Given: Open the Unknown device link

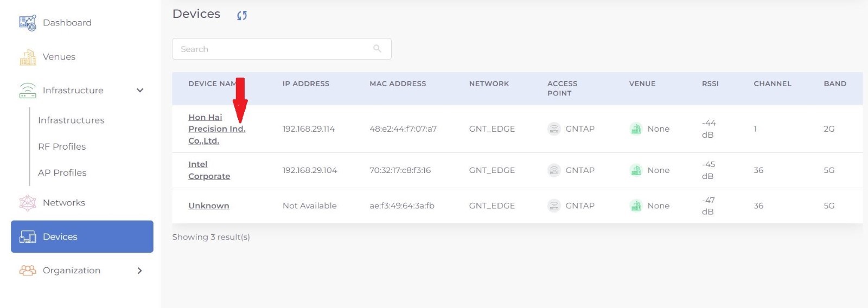Looking at the screenshot, I should tap(209, 206).
